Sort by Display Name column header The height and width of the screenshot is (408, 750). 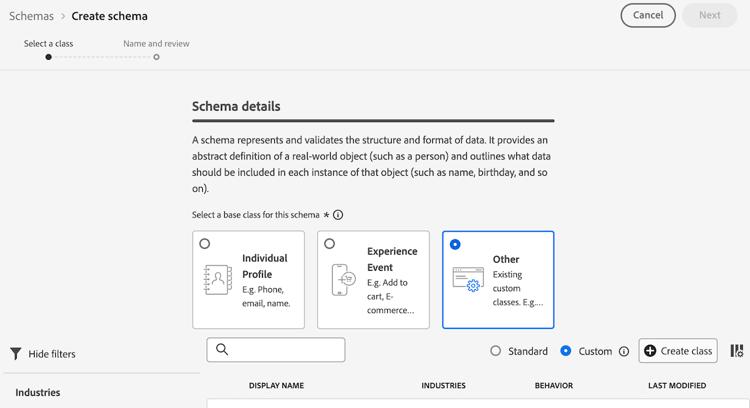276,385
